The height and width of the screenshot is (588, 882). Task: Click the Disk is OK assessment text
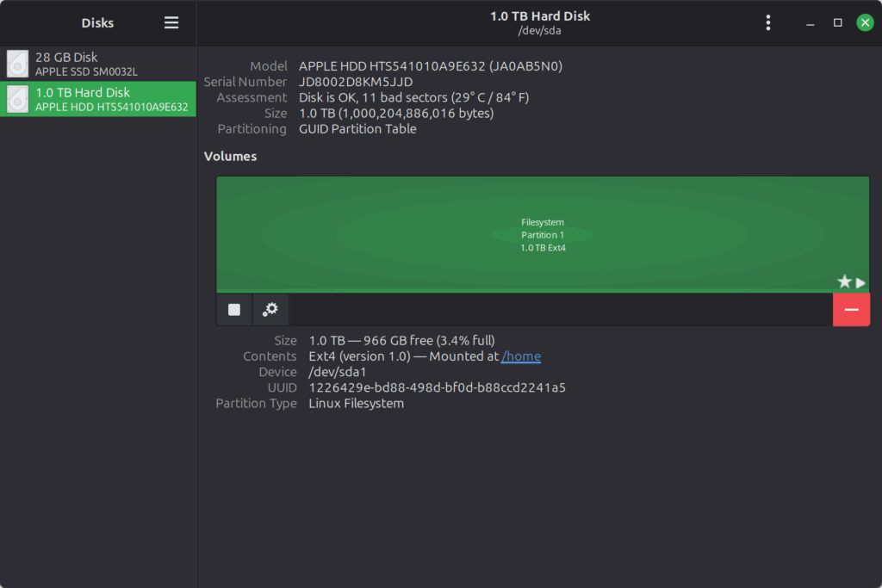pos(413,97)
